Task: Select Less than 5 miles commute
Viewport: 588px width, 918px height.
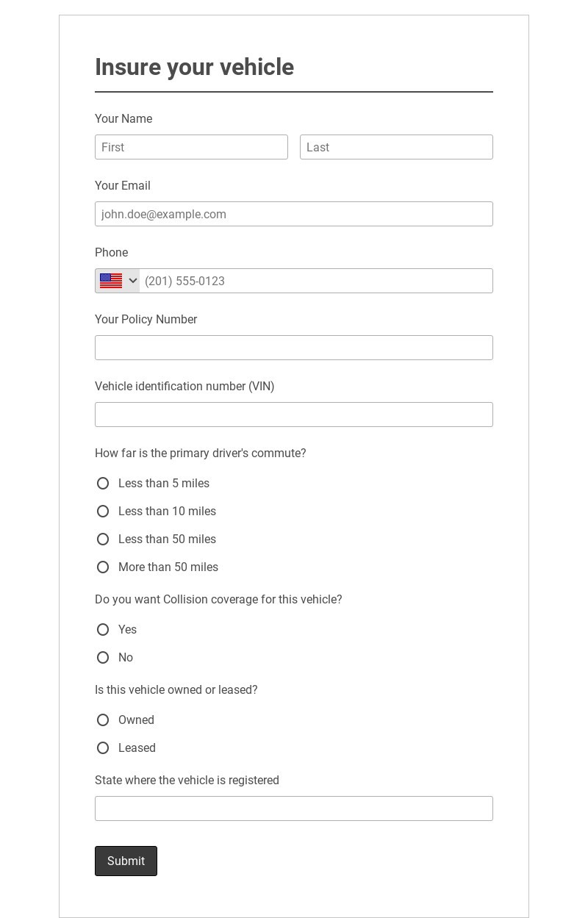Action: pyautogui.click(x=103, y=483)
